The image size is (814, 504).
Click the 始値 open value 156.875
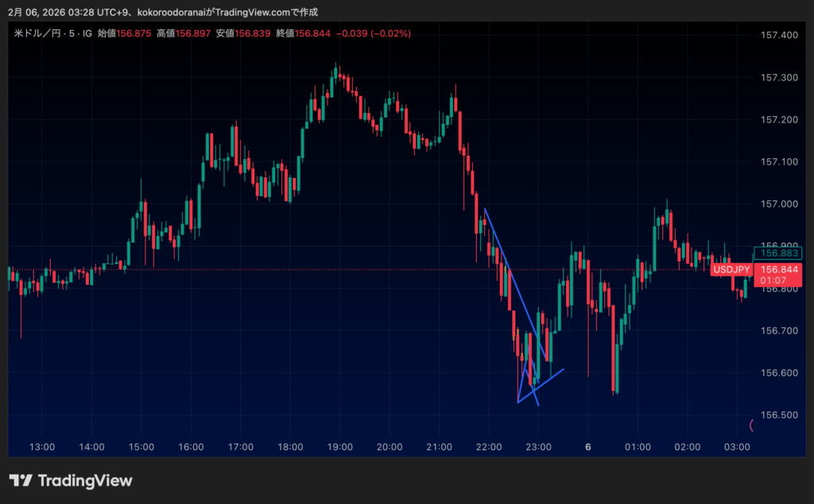pyautogui.click(x=135, y=33)
